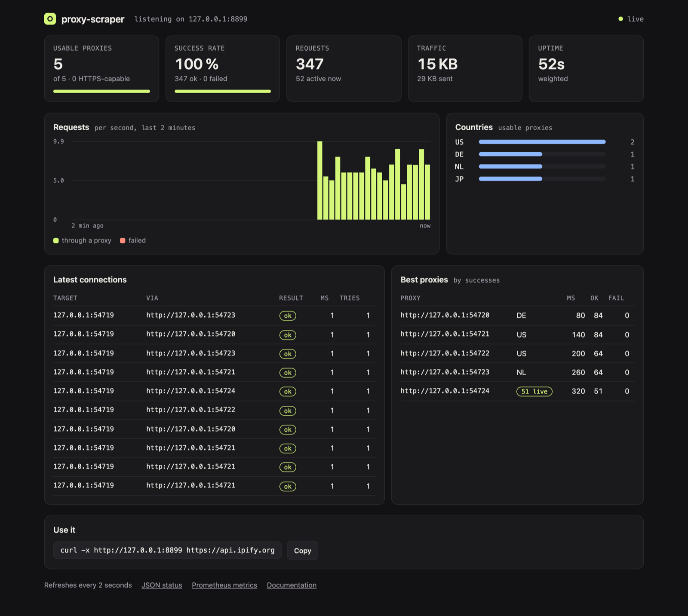
Task: Click the 9.9 y-axis label
Action: [x=58, y=141]
